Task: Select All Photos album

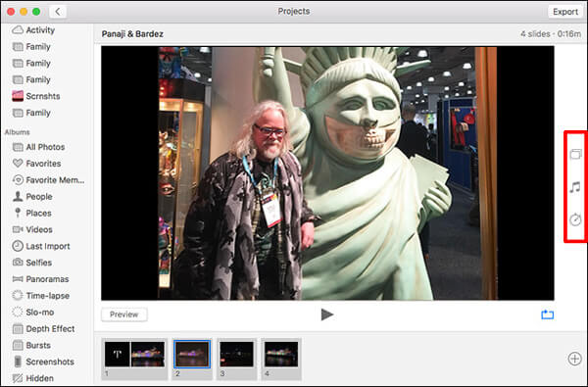Action: pos(38,147)
